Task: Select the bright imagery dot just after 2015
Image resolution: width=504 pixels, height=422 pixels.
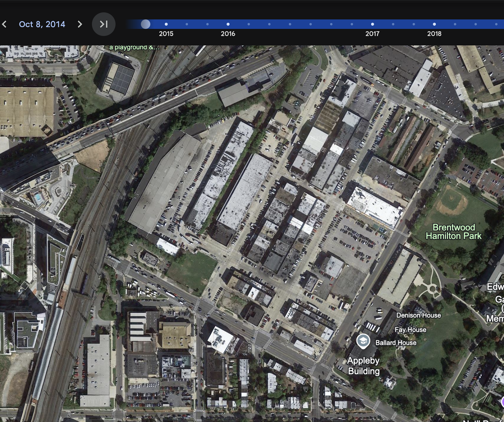Action: [x=166, y=24]
